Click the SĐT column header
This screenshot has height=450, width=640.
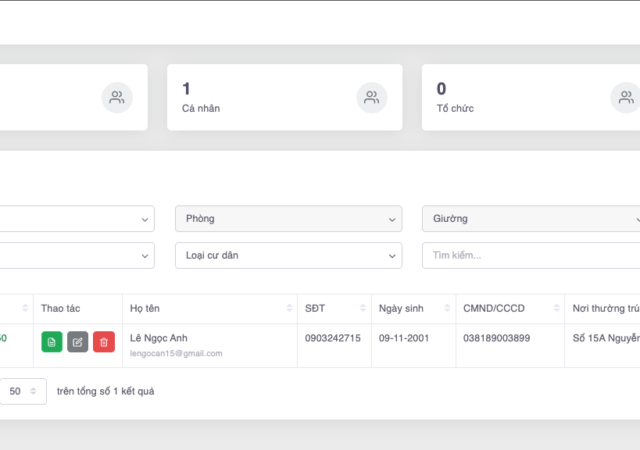click(315, 309)
